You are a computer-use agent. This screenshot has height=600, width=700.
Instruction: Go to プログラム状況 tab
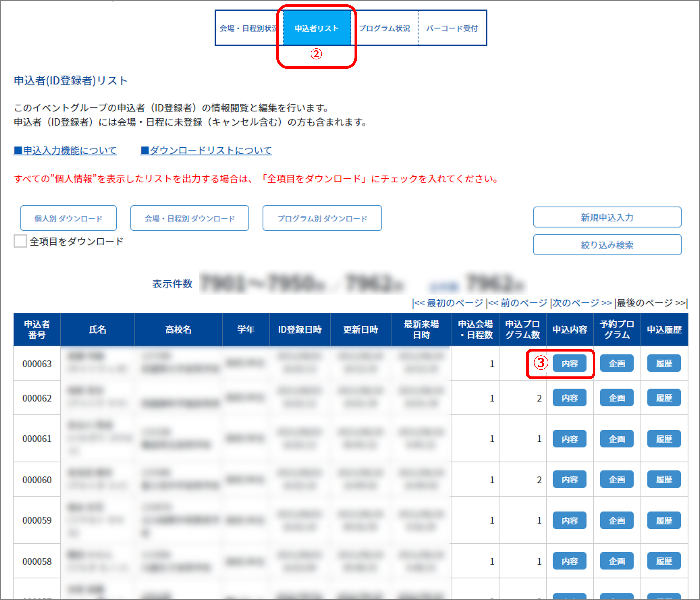coord(385,28)
